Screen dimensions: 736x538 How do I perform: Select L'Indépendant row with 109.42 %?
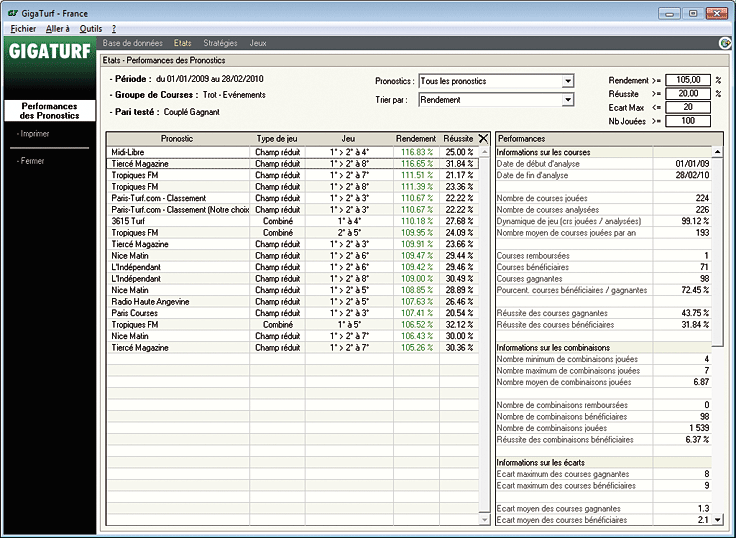293,267
